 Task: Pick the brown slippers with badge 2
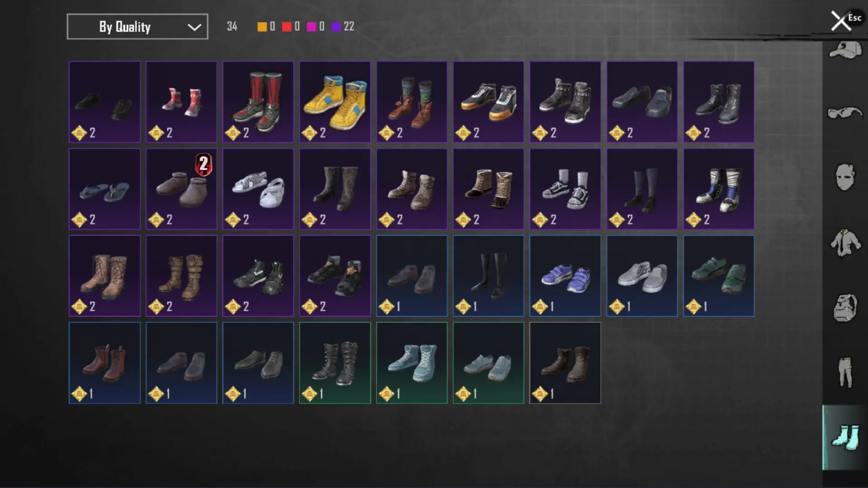(181, 189)
